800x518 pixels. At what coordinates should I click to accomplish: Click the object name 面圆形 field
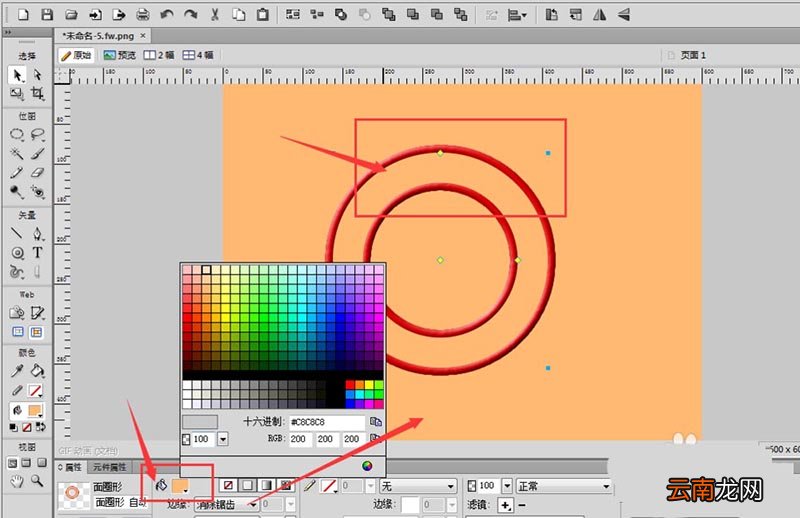pyautogui.click(x=120, y=502)
